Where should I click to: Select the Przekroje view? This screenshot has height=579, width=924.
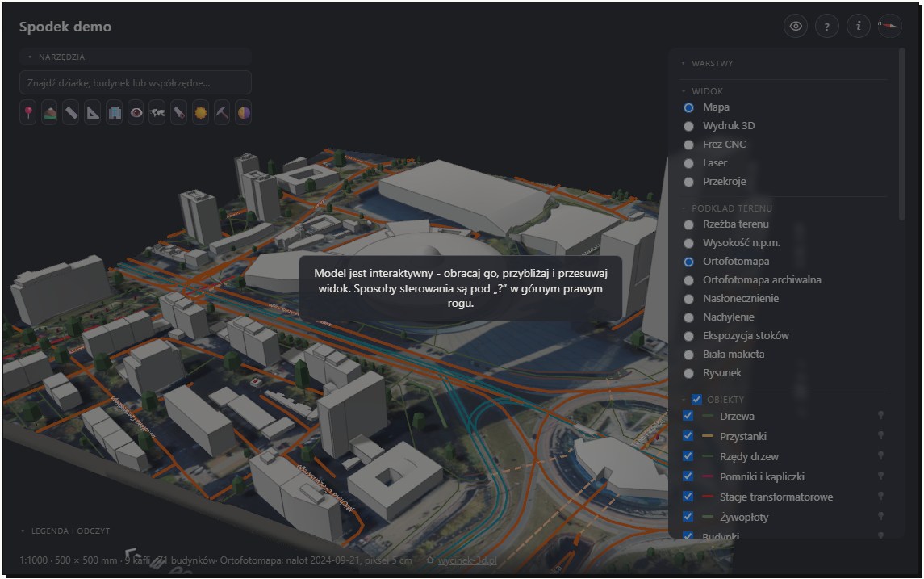pos(688,182)
